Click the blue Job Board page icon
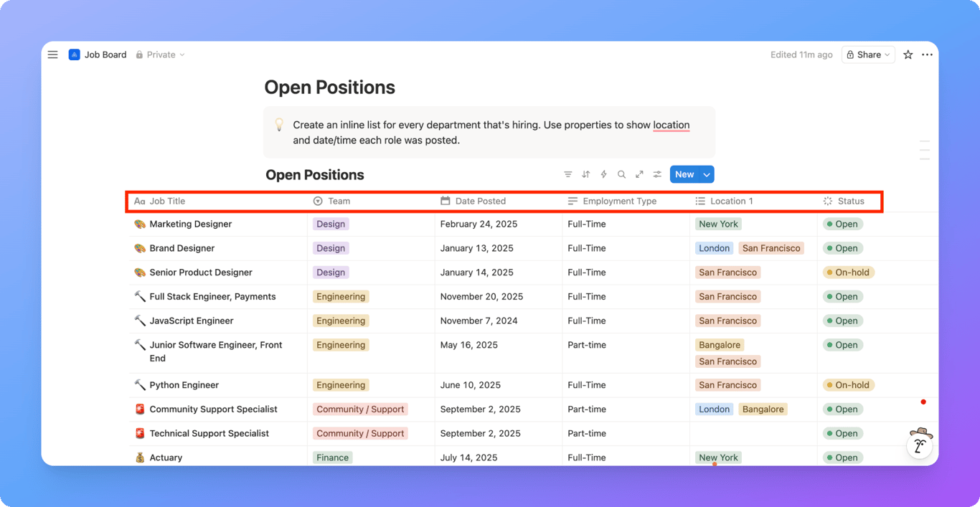 74,55
